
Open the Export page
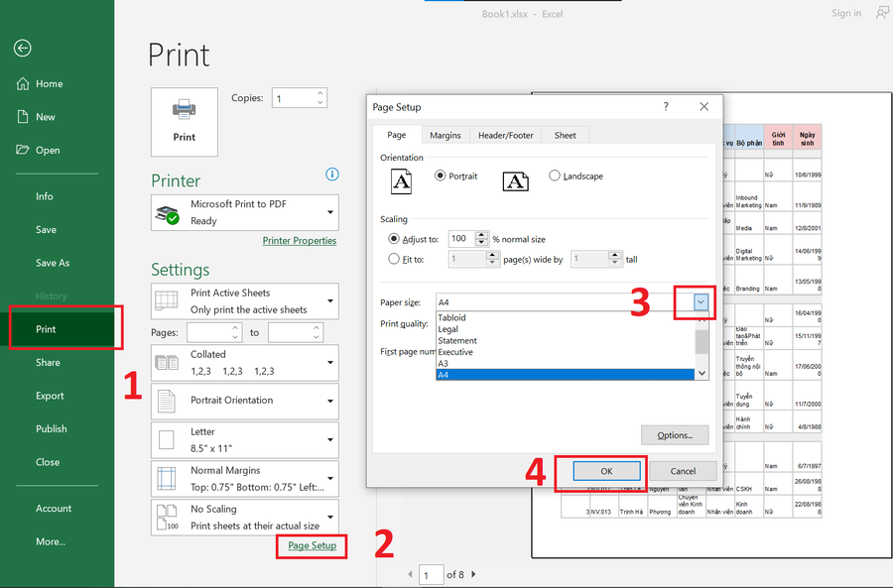[x=50, y=396]
